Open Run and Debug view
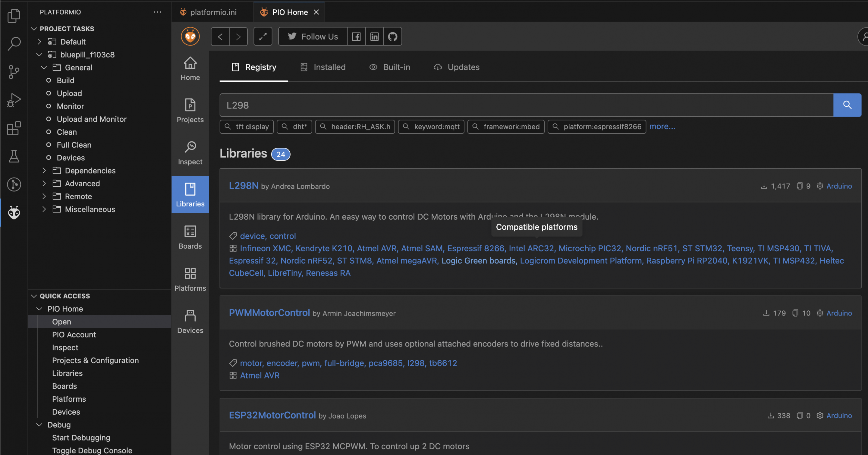868x455 pixels. (x=14, y=100)
